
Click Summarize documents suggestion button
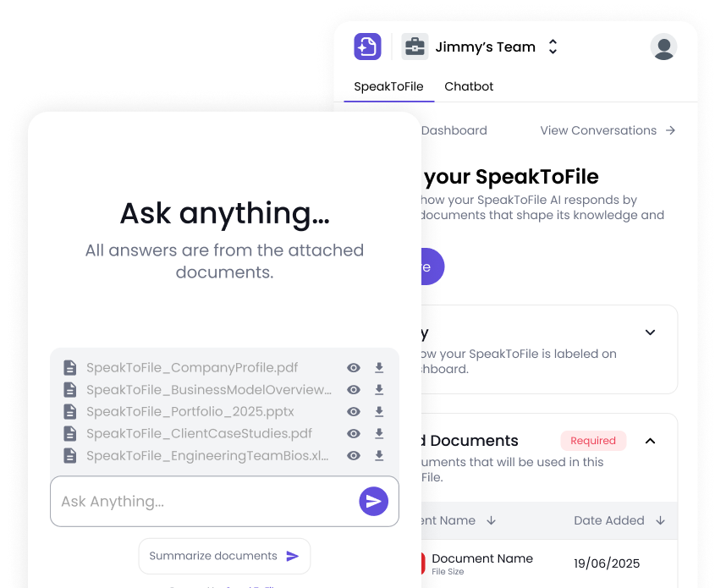[x=224, y=556]
